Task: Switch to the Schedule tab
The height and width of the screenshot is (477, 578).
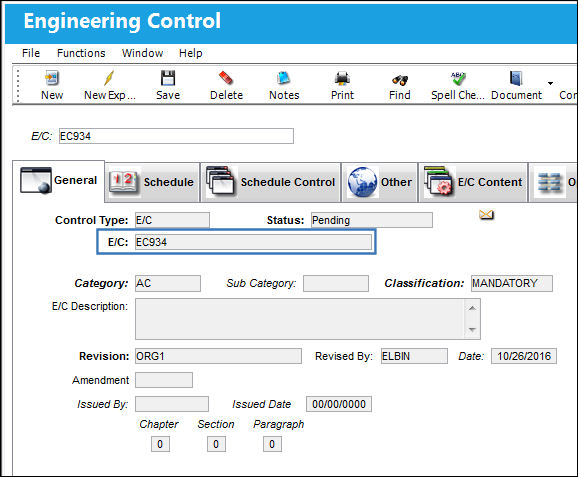Action: [x=152, y=182]
